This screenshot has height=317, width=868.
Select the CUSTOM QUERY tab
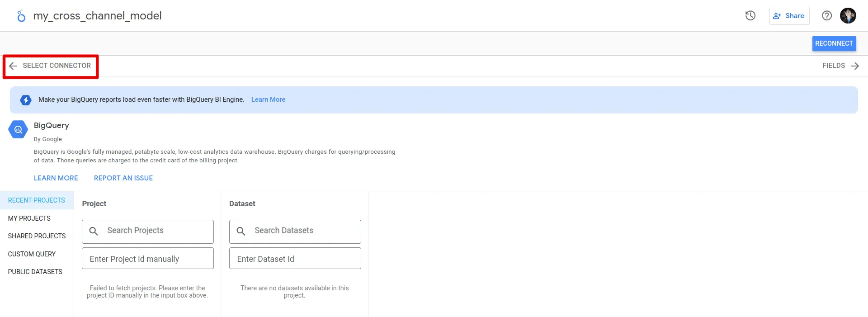32,254
